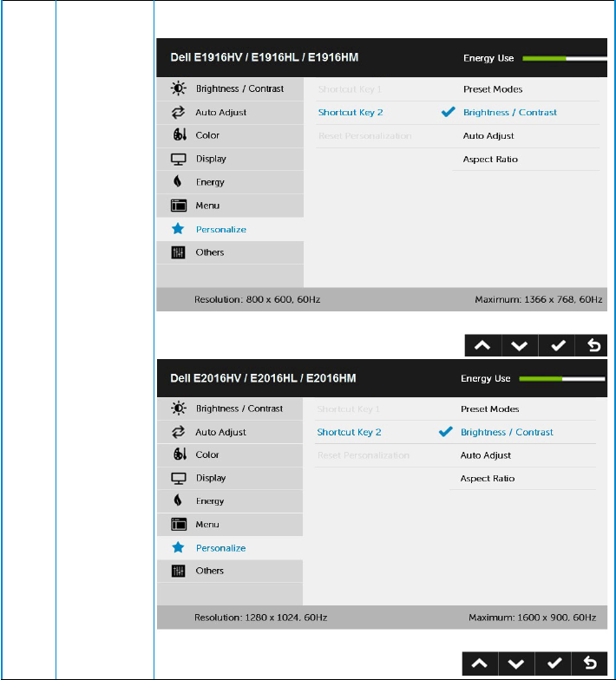
Task: Select blue Brightness / Contrast option in E1916HV panel
Action: click(x=510, y=113)
